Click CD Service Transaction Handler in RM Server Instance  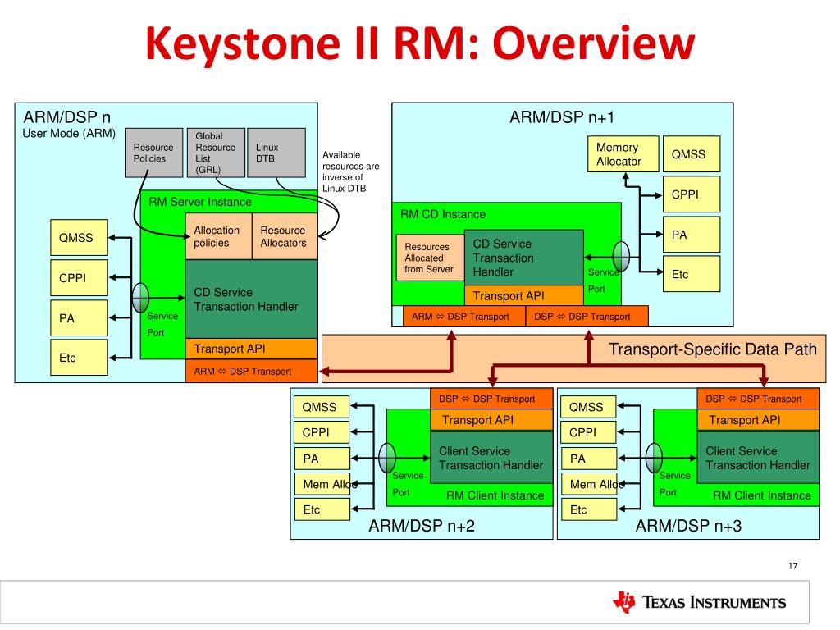tap(251, 299)
